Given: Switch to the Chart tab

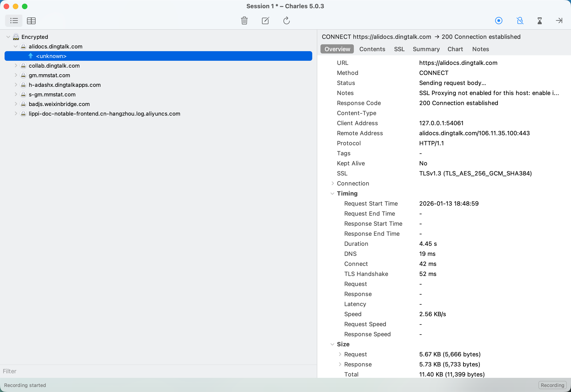Looking at the screenshot, I should click(x=455, y=49).
